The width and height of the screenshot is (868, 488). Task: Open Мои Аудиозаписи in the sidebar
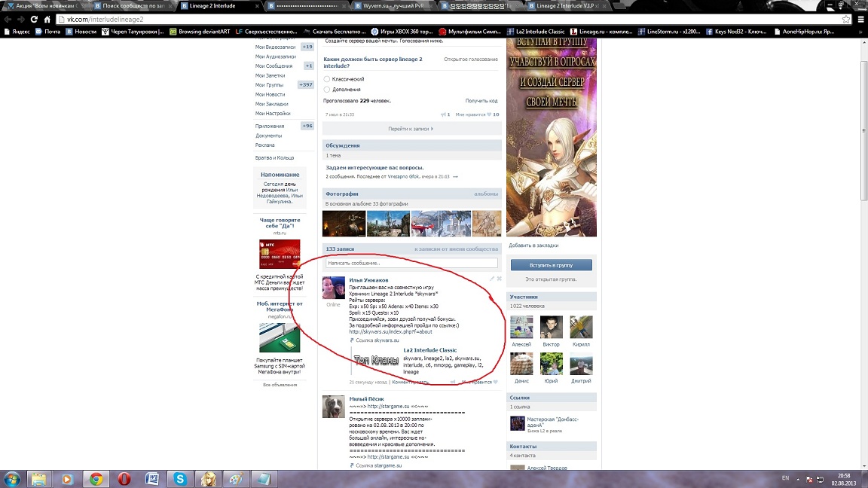(275, 56)
